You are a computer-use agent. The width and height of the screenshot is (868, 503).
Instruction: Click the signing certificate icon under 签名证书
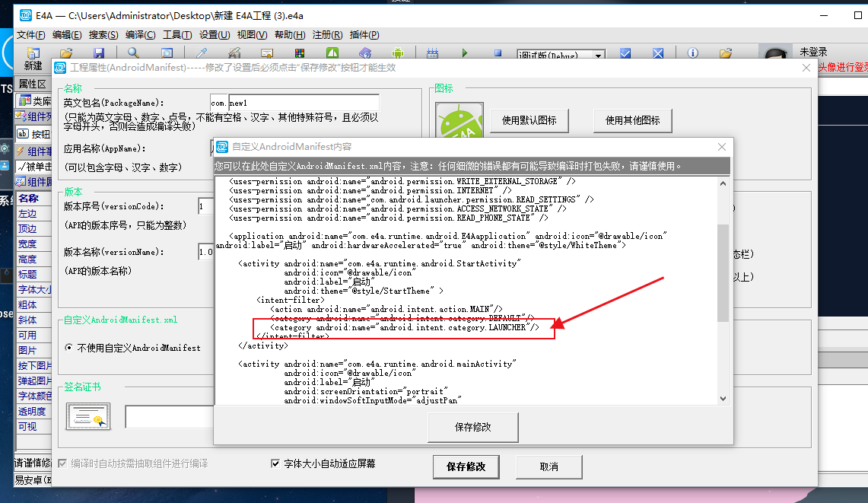pos(88,417)
